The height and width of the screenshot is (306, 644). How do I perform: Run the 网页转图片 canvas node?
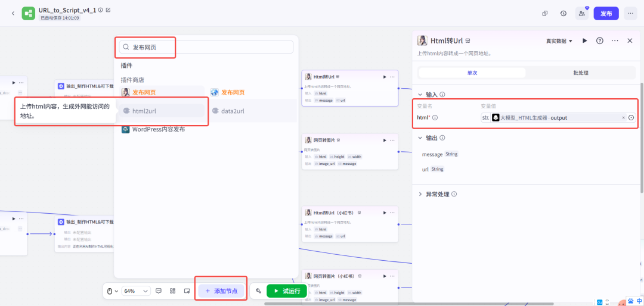(x=385, y=140)
